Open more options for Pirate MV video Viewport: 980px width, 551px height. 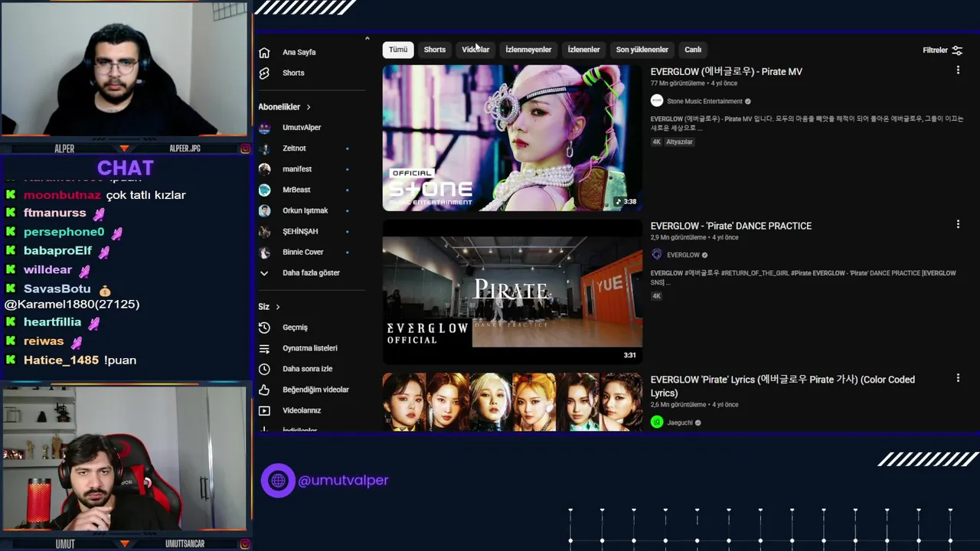pyautogui.click(x=958, y=70)
